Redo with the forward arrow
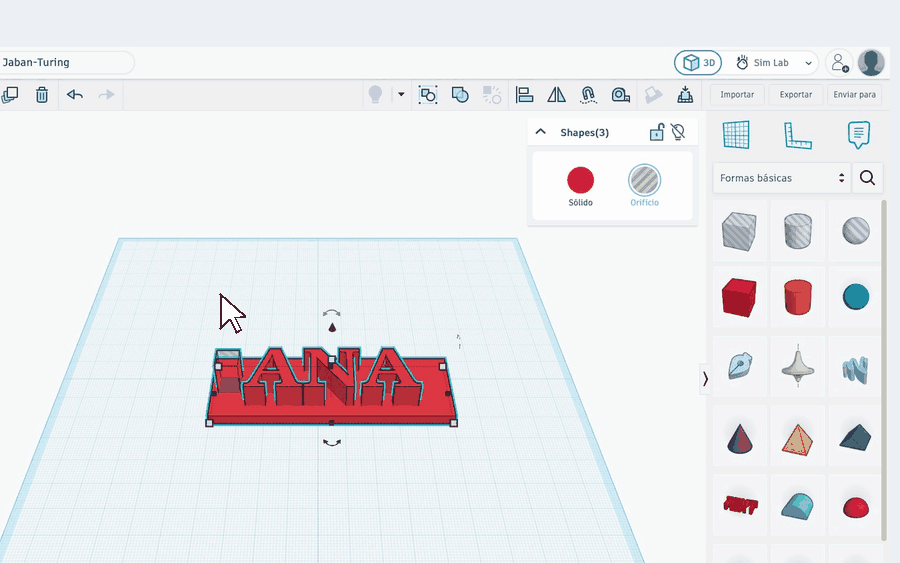Screen dimensions: 900x563 pyautogui.click(x=106, y=95)
